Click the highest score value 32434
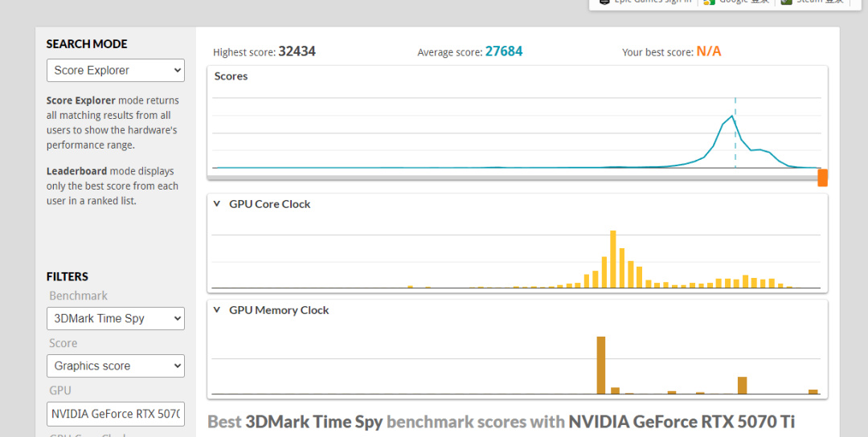Image resolution: width=868 pixels, height=437 pixels. 297,51
